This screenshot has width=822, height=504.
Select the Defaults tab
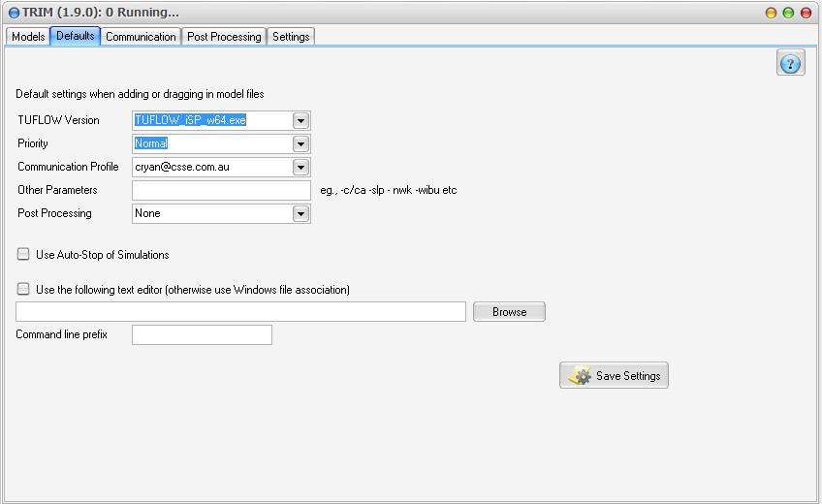[76, 36]
